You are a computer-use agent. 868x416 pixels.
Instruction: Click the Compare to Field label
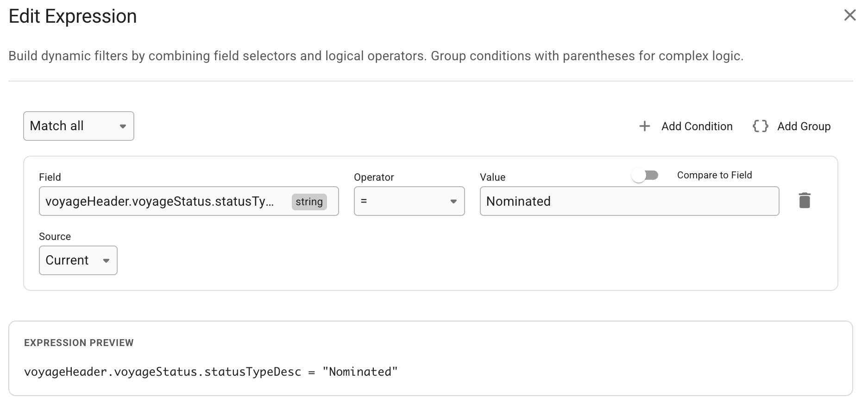[x=714, y=175]
